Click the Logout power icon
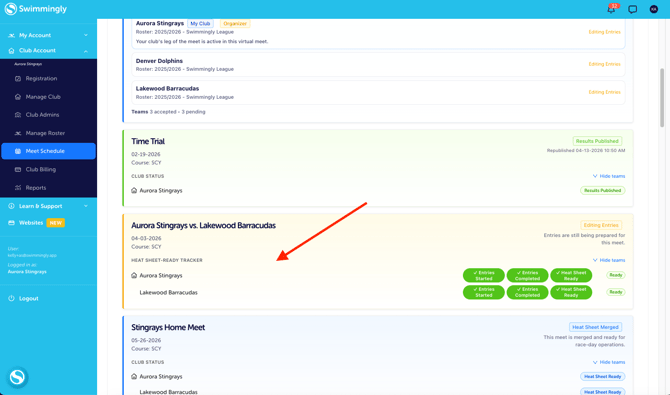Screen dimensions: 670x395 [x=12, y=298]
